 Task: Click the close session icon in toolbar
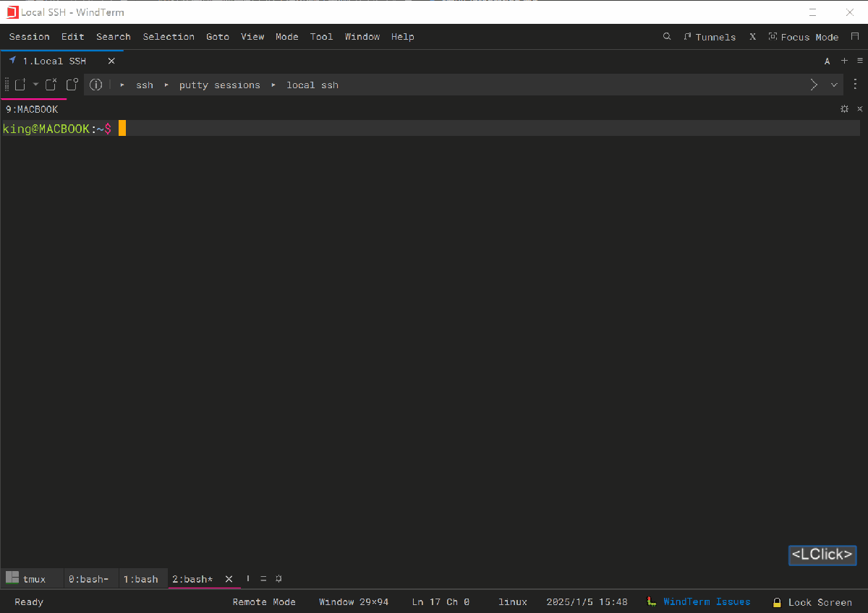[x=51, y=85]
